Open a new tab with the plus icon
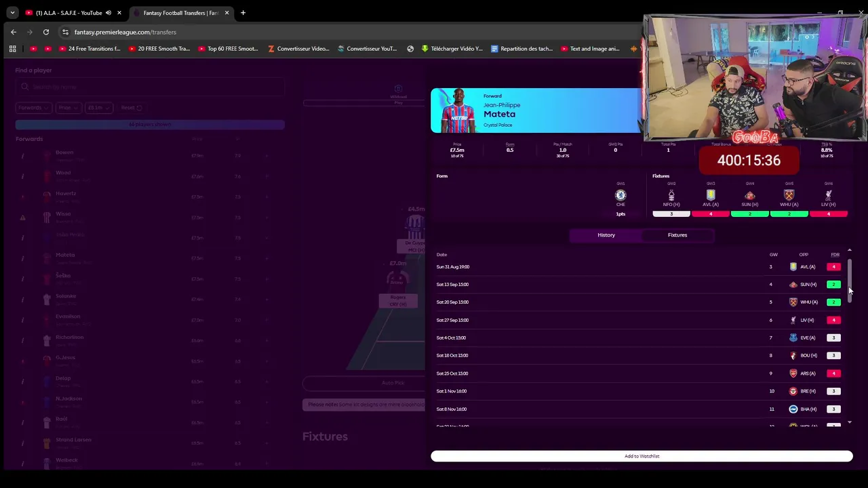Image resolution: width=868 pixels, height=488 pixels. coord(243,13)
